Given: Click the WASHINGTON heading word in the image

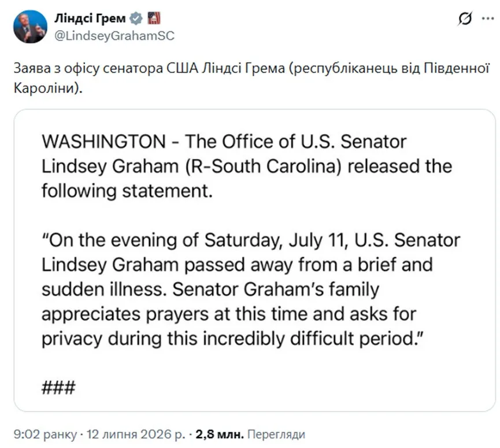Looking at the screenshot, I should (103, 142).
